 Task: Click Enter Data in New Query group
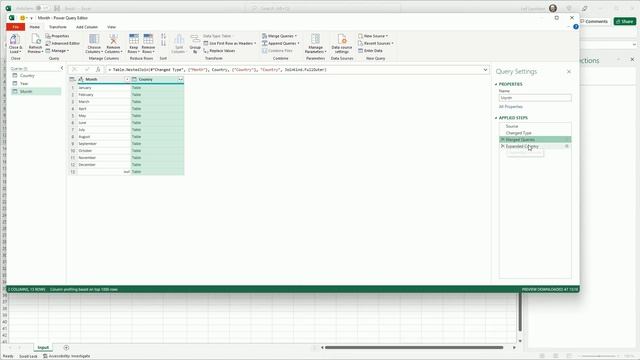pos(370,51)
